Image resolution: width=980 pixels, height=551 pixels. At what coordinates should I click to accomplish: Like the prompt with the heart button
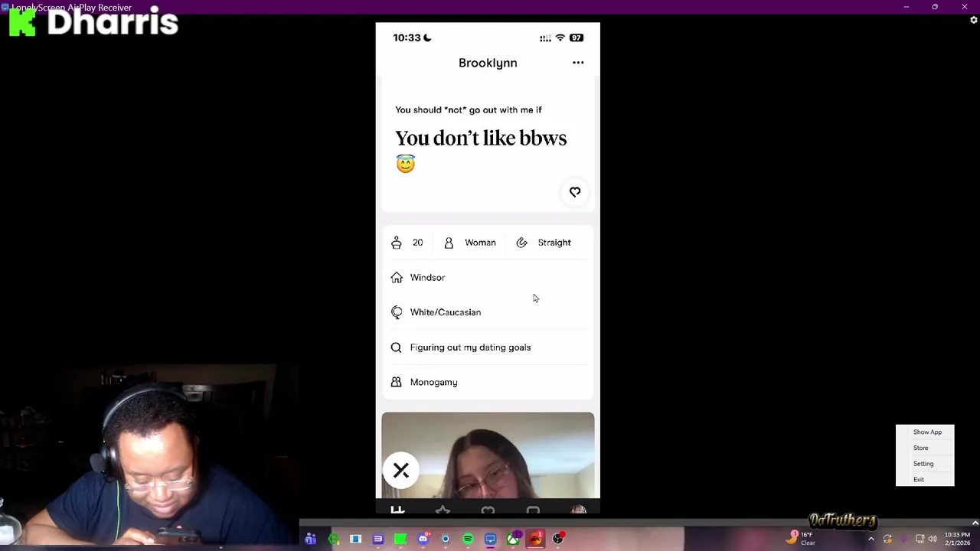tap(575, 192)
